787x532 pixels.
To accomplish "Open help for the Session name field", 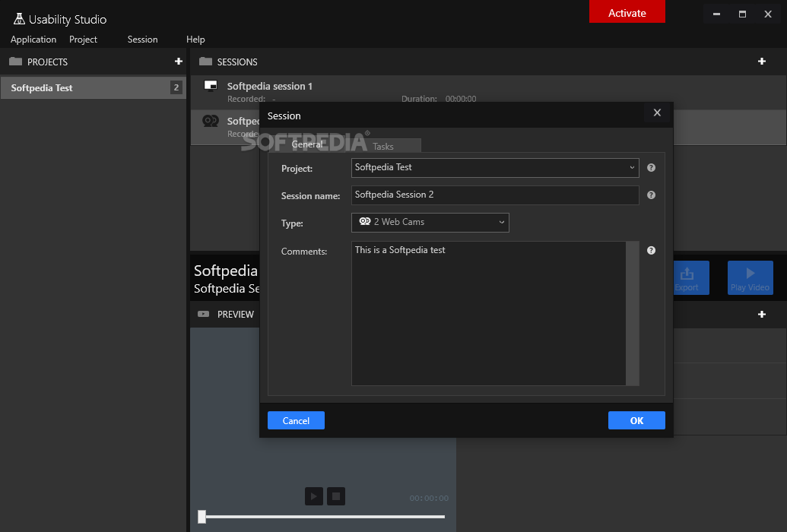I will point(651,195).
